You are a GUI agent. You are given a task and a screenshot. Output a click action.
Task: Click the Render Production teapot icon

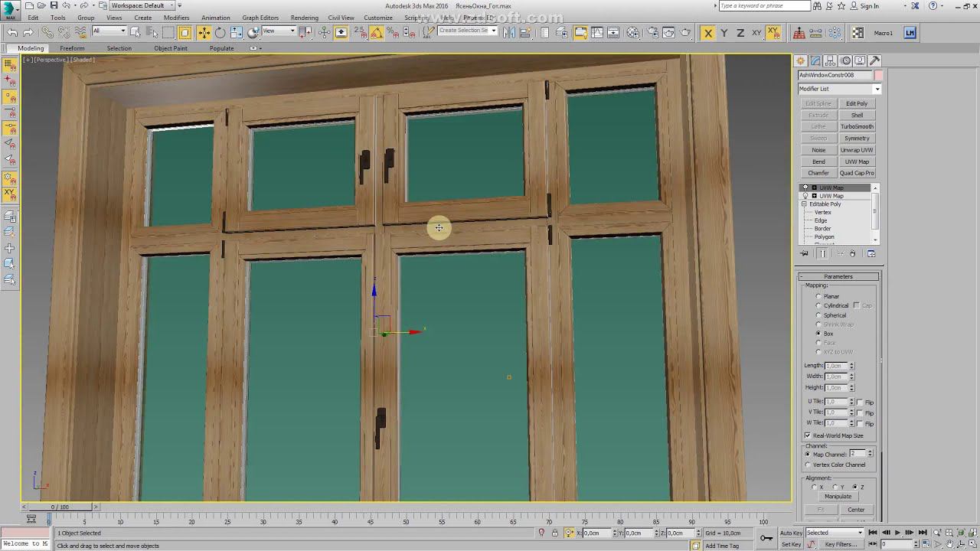pos(685,33)
